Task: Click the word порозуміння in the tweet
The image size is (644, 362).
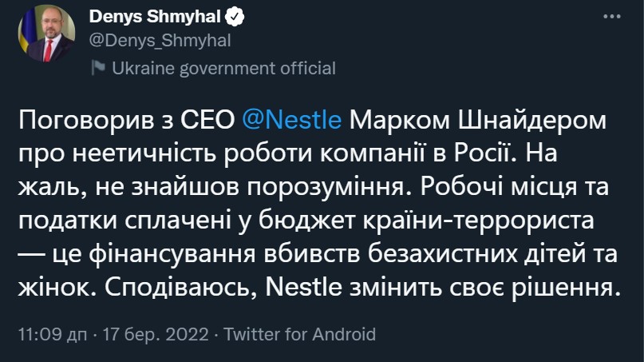Action: tap(330, 187)
